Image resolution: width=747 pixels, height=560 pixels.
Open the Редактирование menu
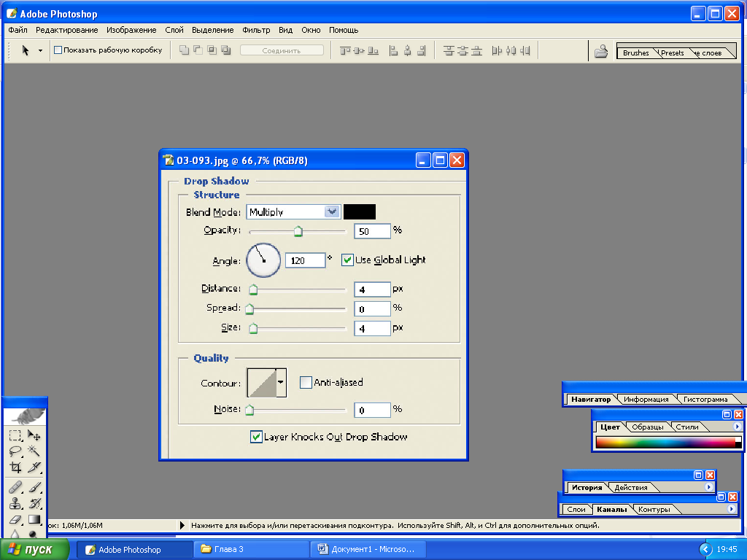66,30
